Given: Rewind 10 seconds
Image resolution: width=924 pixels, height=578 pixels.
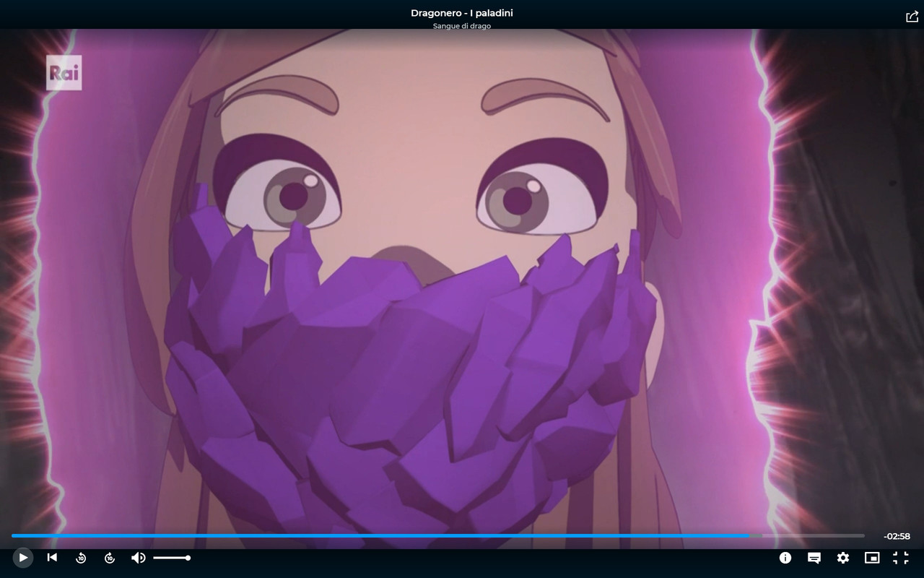Looking at the screenshot, I should (81, 558).
